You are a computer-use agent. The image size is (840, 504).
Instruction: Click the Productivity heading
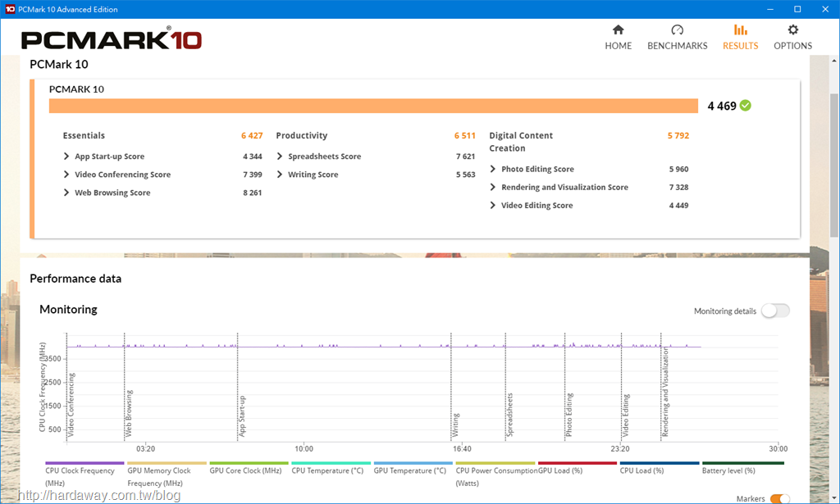[302, 135]
